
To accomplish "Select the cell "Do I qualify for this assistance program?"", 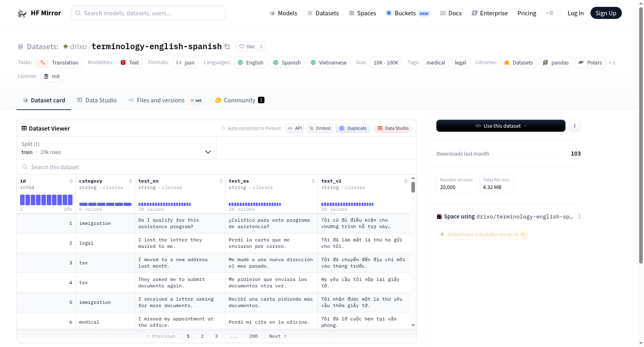I will [180, 223].
